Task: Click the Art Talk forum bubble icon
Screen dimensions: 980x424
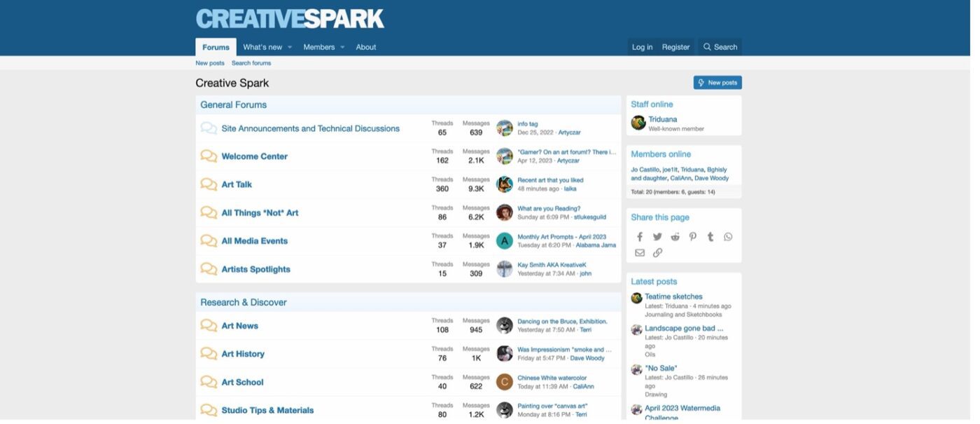Action: pyautogui.click(x=209, y=184)
